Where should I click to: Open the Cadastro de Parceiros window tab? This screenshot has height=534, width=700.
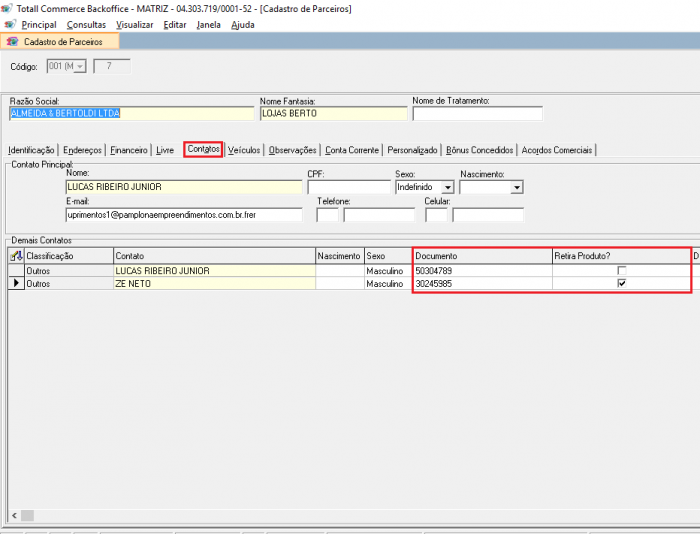point(61,42)
